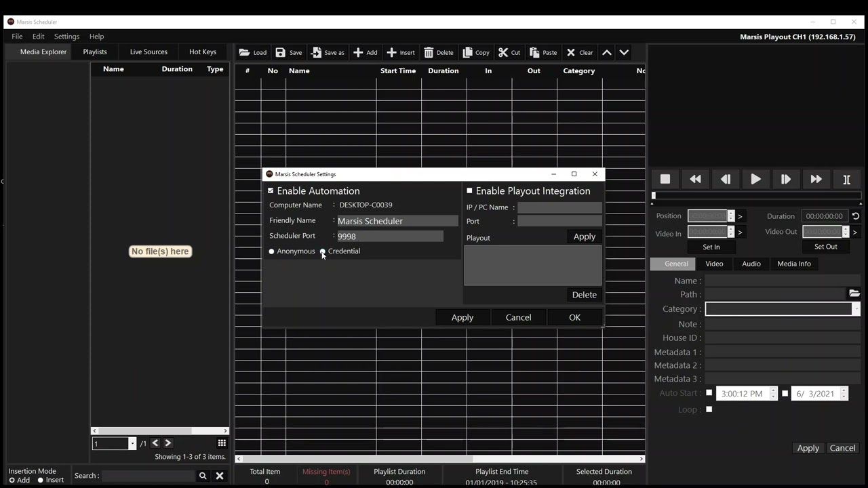Adjust the Position timecode spinner
The height and width of the screenshot is (488, 868).
(x=731, y=216)
